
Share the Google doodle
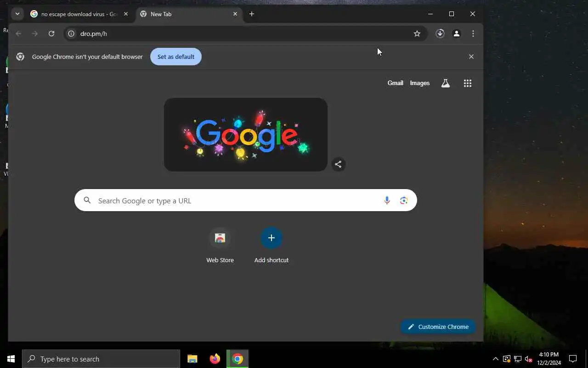point(338,164)
